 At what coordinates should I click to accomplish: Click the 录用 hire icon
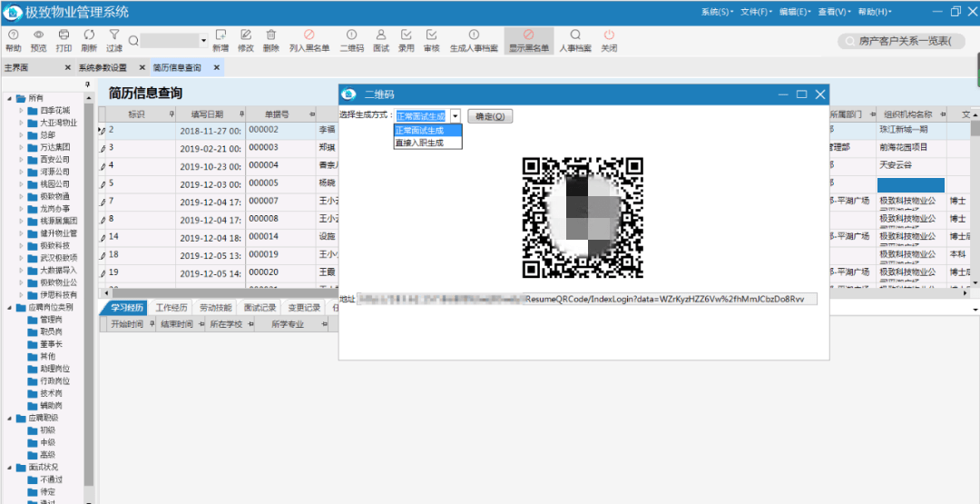point(407,35)
